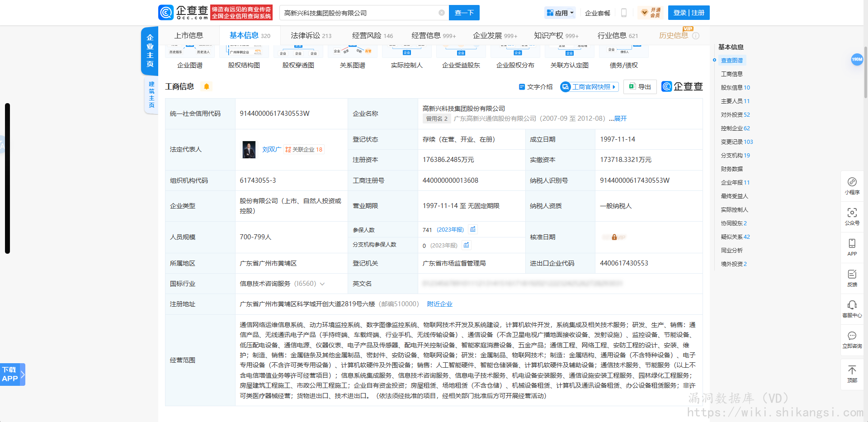Open the 客服中心 icon
The width and height of the screenshot is (868, 422).
852,309
